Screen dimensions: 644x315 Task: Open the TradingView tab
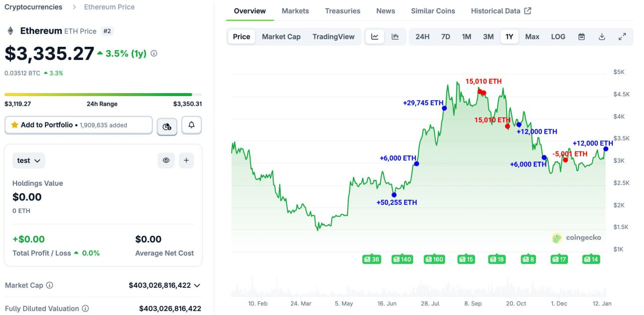click(x=334, y=36)
